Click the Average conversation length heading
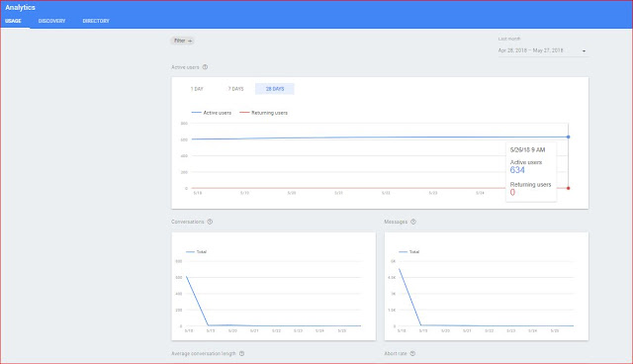The image size is (633, 364). tap(204, 354)
